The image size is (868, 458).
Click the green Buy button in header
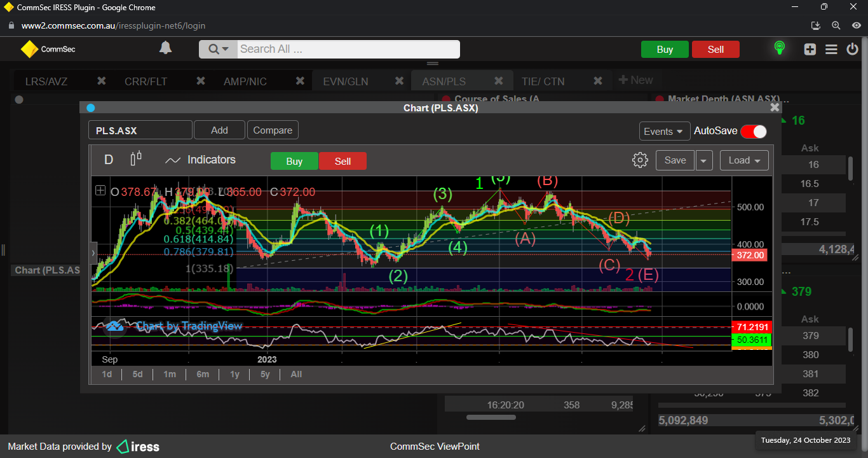[x=665, y=50]
